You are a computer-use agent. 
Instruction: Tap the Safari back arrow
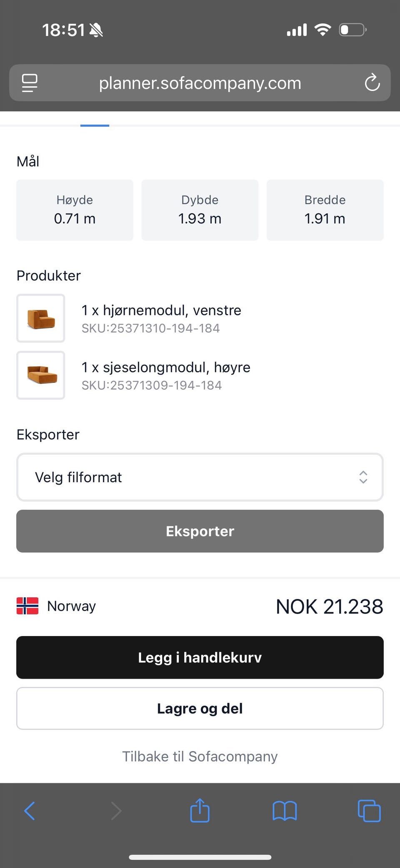(x=30, y=811)
